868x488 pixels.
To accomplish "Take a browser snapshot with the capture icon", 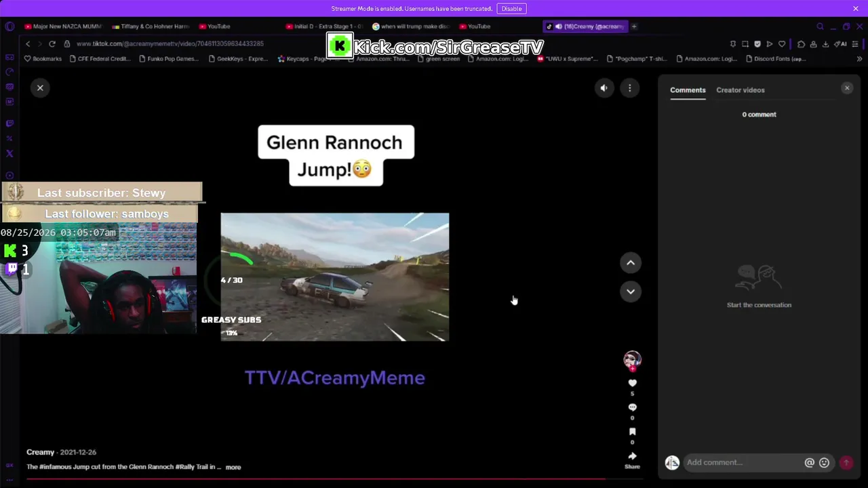I will [745, 44].
